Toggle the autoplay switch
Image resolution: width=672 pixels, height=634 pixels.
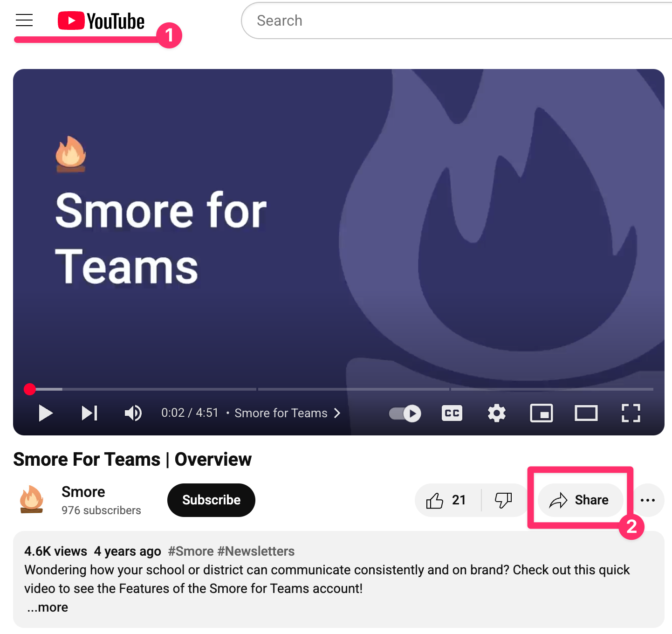coord(405,413)
